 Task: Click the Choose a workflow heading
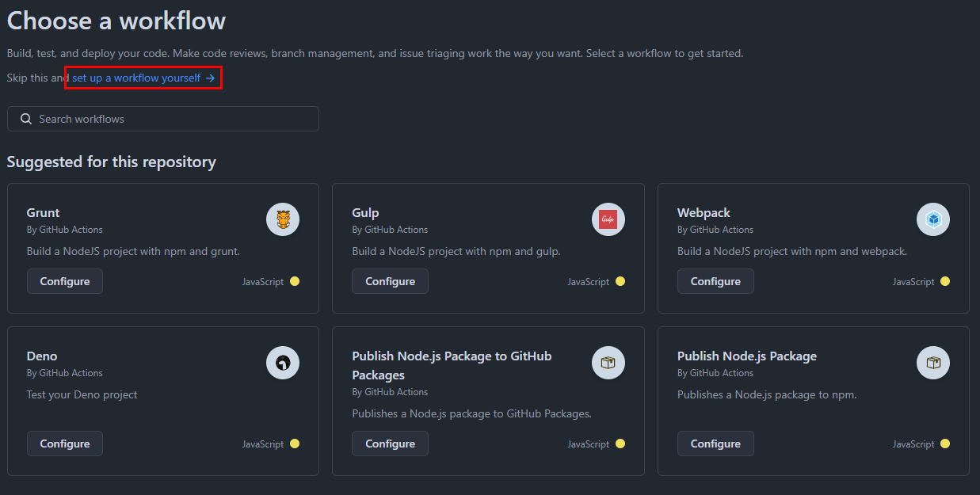point(116,21)
